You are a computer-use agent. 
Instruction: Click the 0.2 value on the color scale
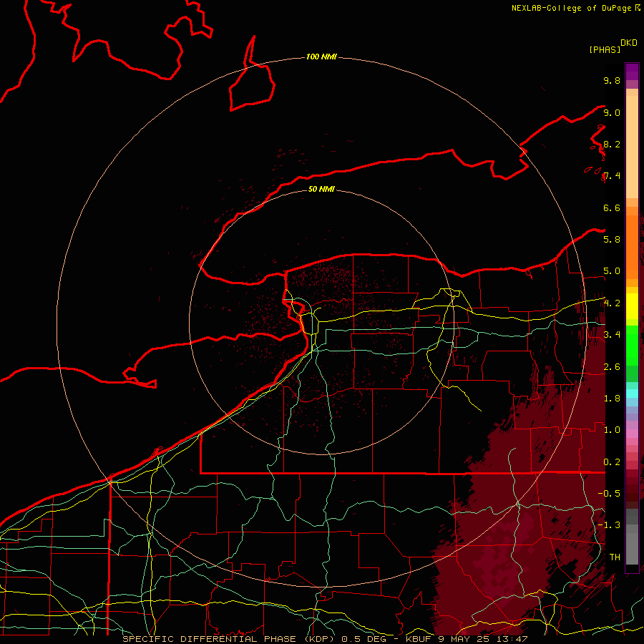[612, 462]
